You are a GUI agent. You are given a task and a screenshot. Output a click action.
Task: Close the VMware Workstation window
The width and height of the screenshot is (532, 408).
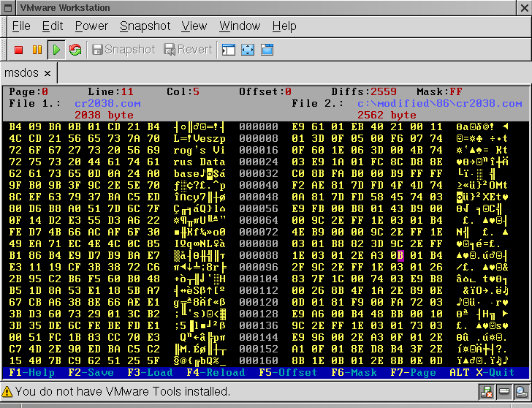(x=524, y=8)
